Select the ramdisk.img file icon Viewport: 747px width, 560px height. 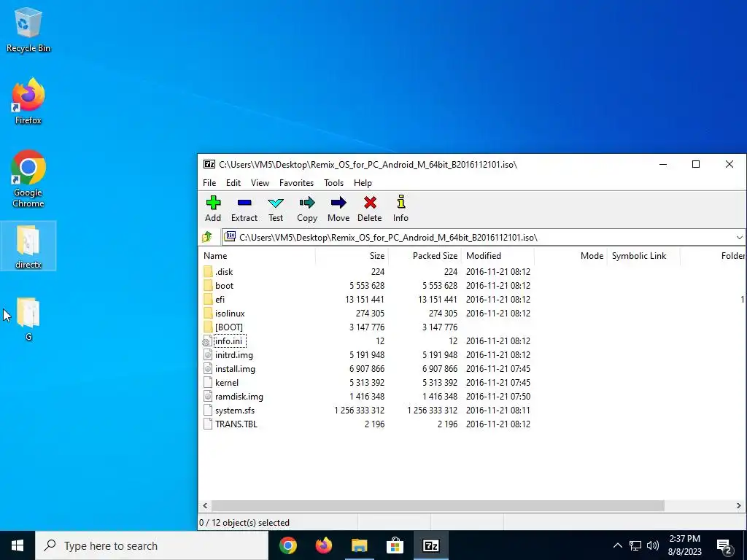(x=208, y=396)
